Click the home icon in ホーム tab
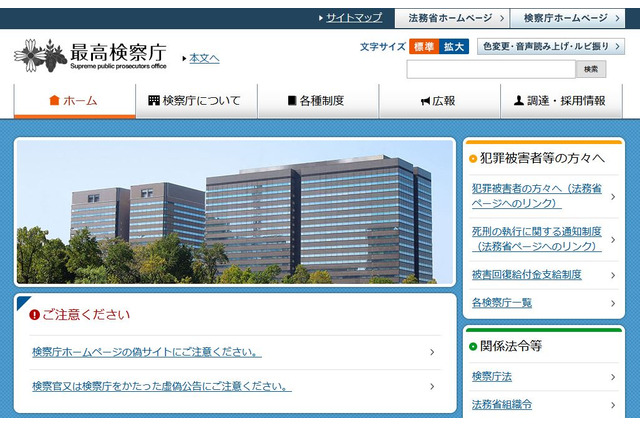Screen dimensions: 640x426 point(54,100)
